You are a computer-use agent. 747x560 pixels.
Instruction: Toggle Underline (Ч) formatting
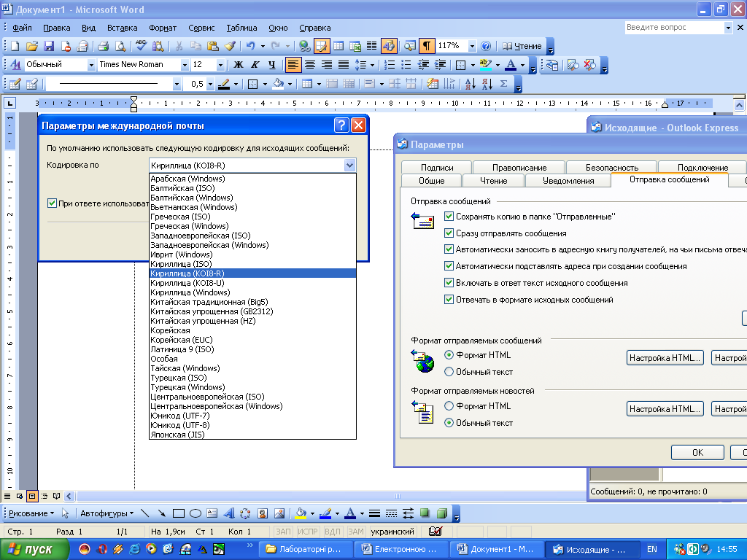[271, 65]
